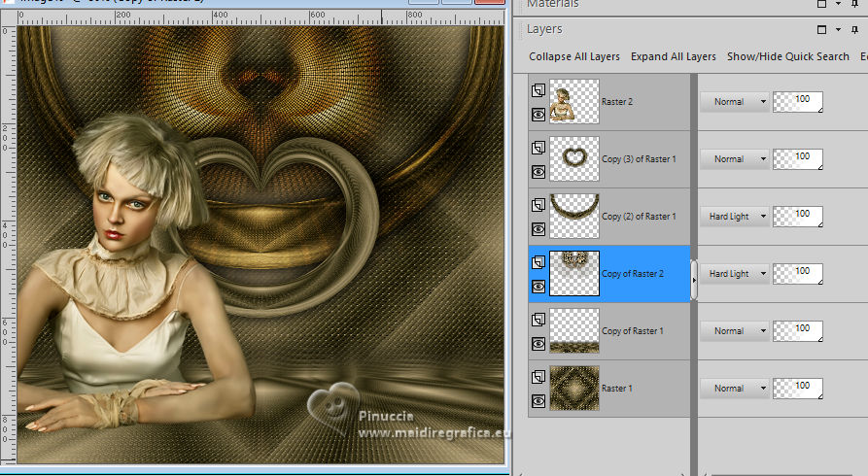Screen dimensions: 868x476
Task: Click Show/Hide Quick Search
Action: click(x=787, y=56)
